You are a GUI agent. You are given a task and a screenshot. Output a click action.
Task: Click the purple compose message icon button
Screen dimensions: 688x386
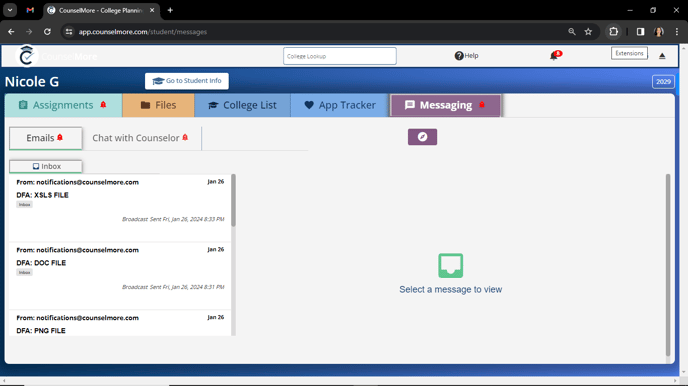[x=422, y=137]
